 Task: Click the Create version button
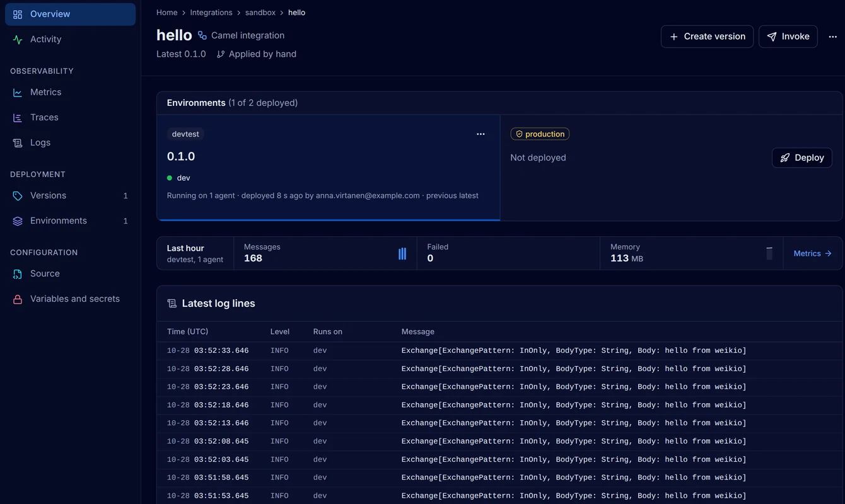(707, 37)
